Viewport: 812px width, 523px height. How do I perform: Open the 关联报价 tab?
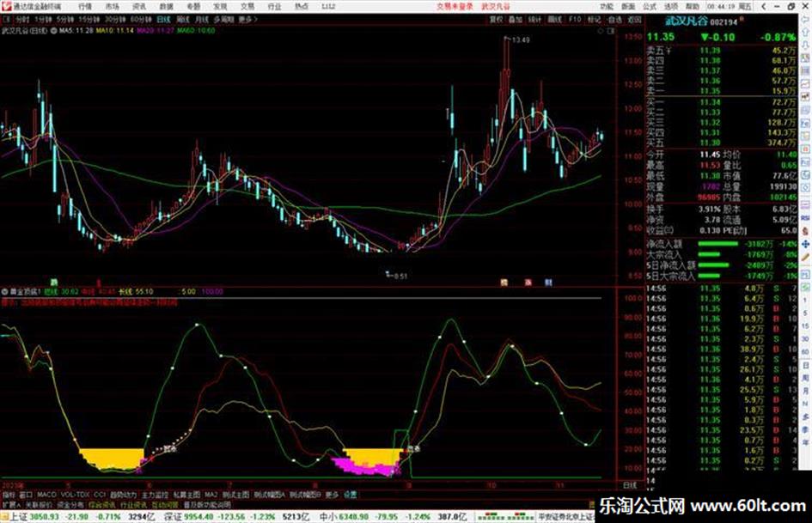[40, 504]
